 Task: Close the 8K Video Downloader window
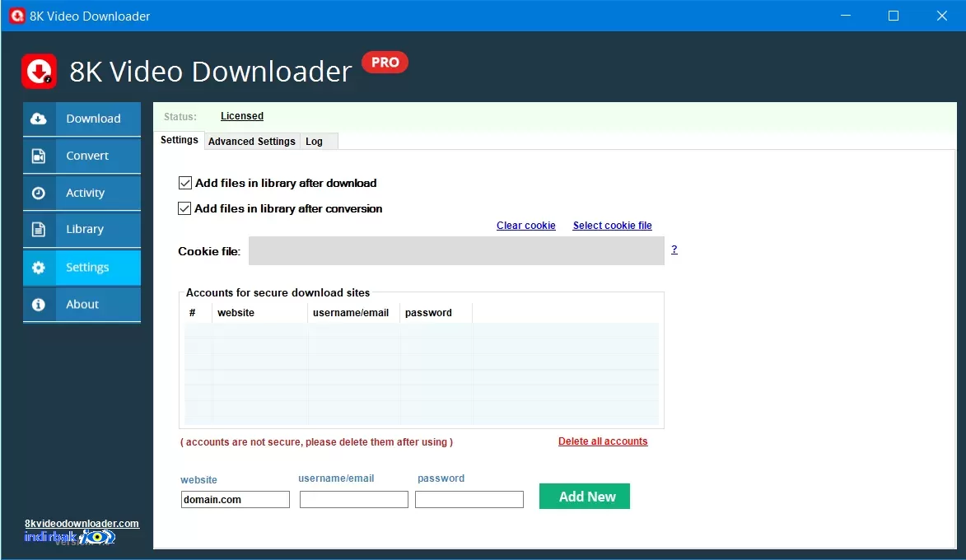coord(942,16)
